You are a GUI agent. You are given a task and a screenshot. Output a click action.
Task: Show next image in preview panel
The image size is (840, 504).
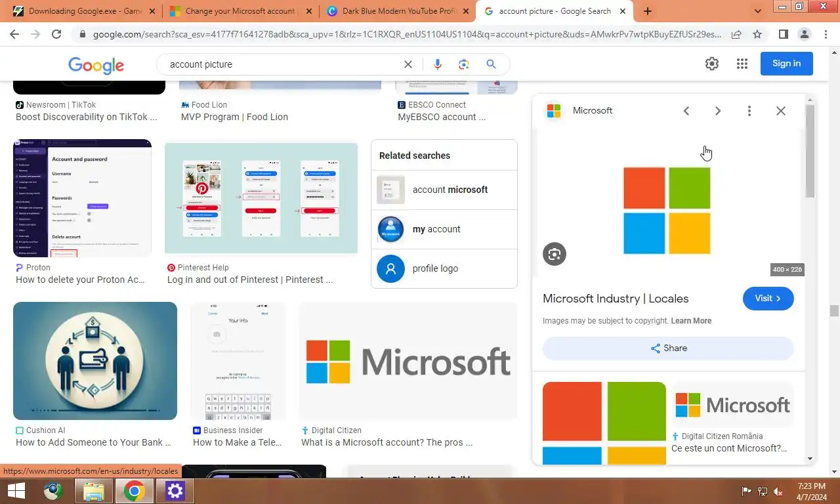[x=718, y=111]
